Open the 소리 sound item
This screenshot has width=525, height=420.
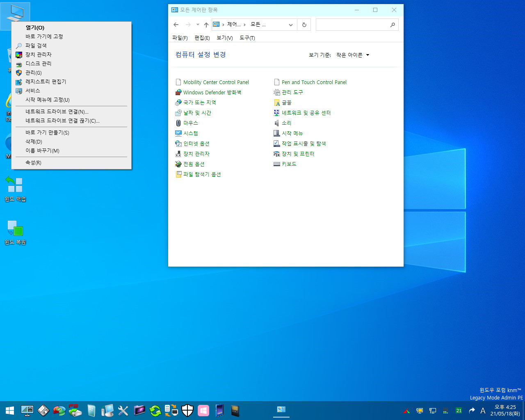283,123
